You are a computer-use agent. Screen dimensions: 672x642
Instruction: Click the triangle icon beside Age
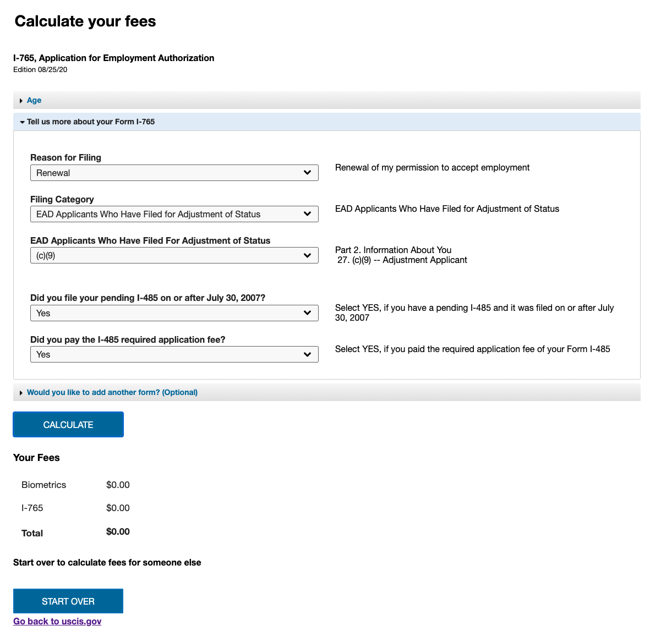21,101
